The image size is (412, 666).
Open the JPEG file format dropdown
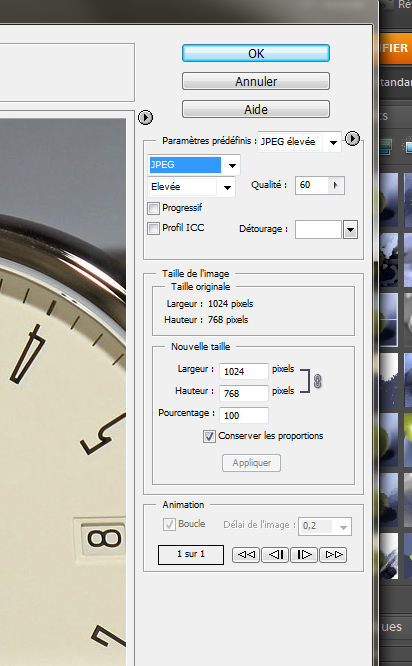click(x=194, y=165)
